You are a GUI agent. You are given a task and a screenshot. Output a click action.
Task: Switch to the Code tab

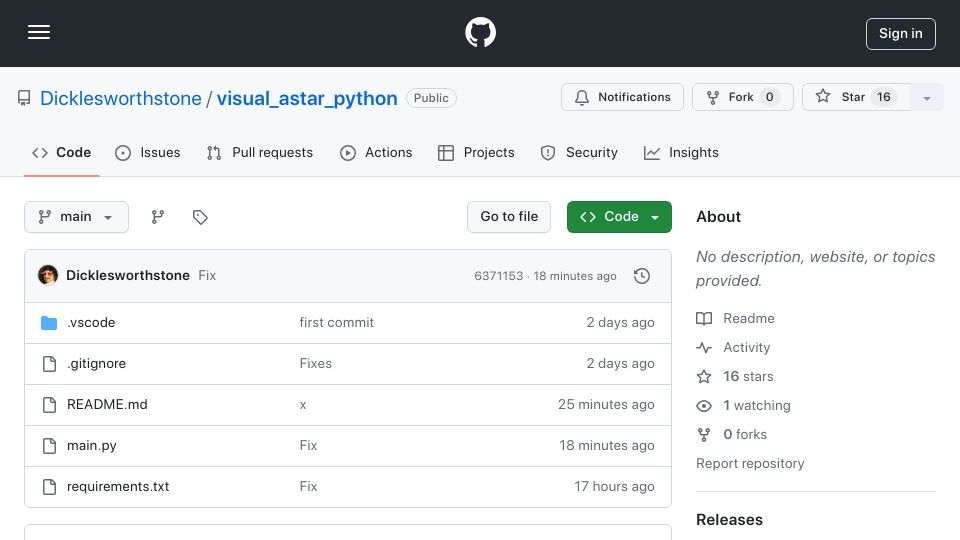(61, 152)
